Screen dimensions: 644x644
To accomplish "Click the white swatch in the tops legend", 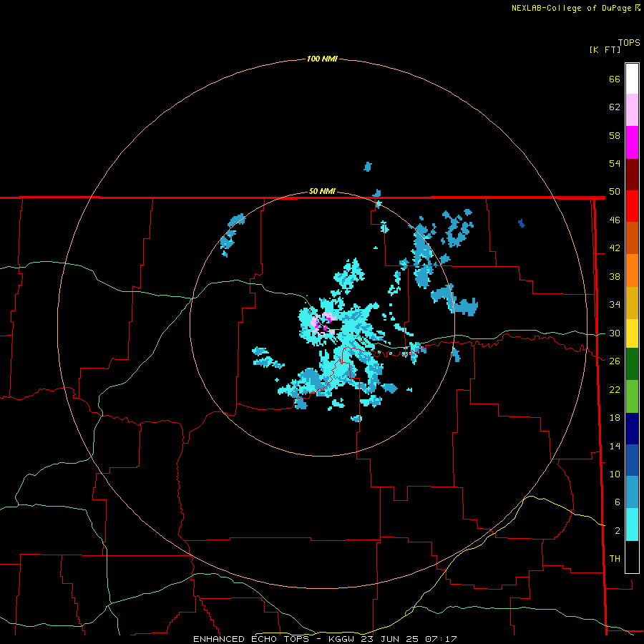I will pyautogui.click(x=632, y=79).
